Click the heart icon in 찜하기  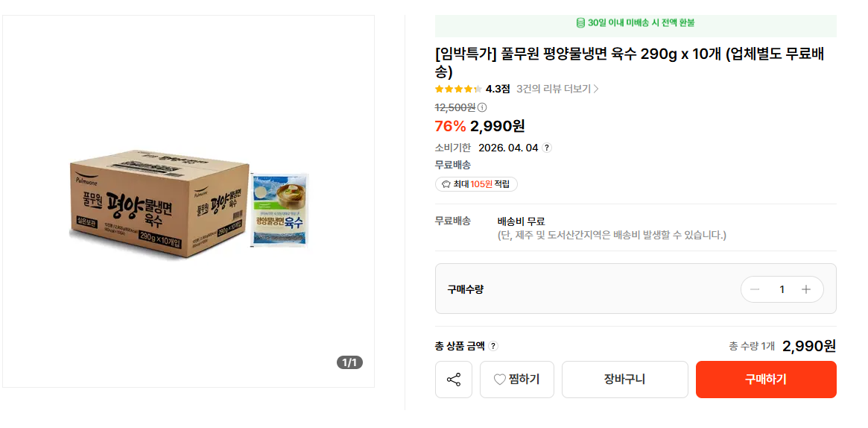[x=500, y=380]
